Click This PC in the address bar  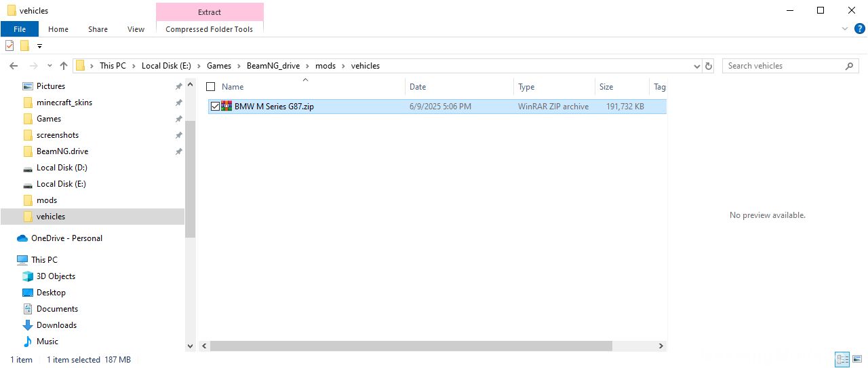tap(113, 66)
